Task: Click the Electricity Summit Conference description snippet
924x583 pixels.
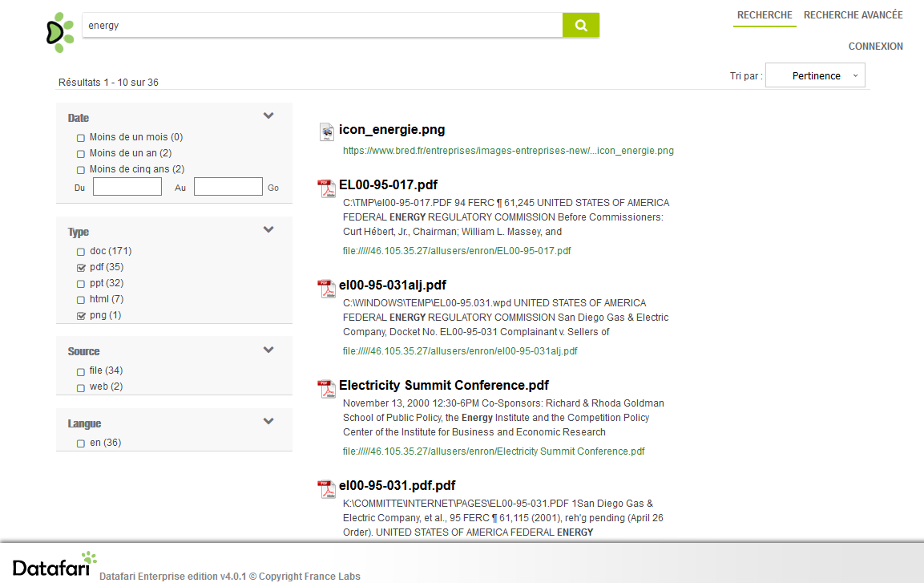Action: pyautogui.click(x=503, y=417)
